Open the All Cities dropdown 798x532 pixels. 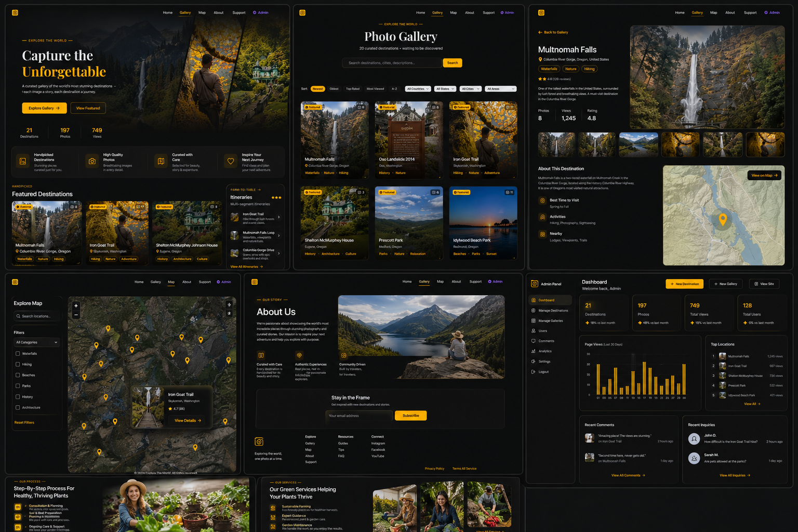[x=471, y=89]
